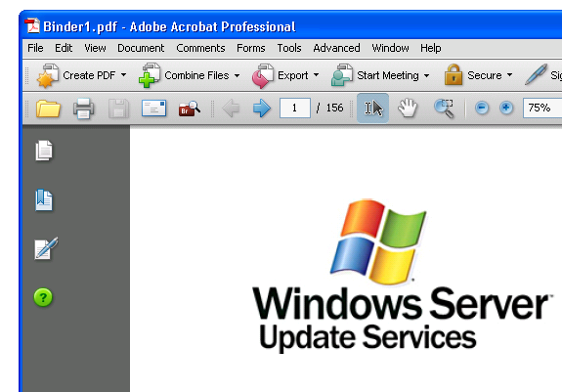The image size is (562, 392).
Task: Open the Br search icon
Action: (x=190, y=109)
